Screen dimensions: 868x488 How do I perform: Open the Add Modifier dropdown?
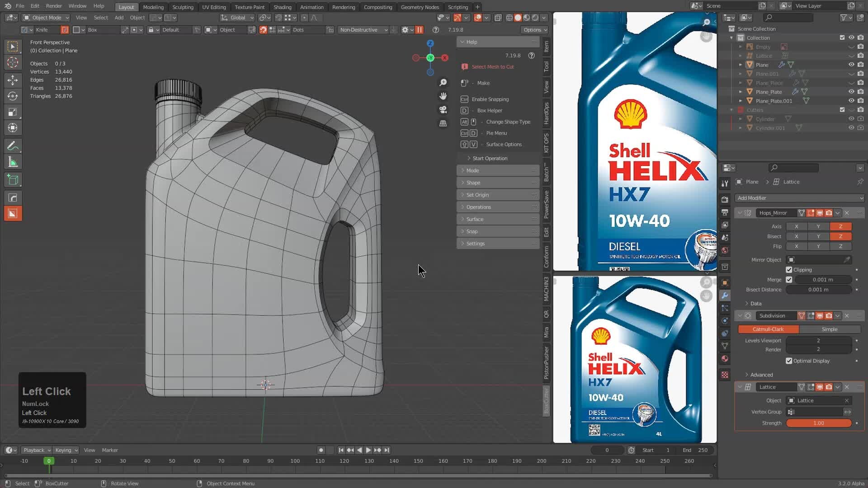(799, 198)
